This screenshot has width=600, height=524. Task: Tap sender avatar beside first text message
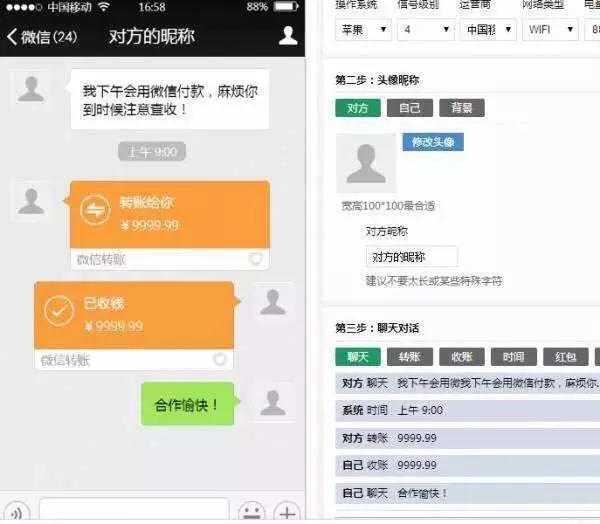[x=31, y=89]
